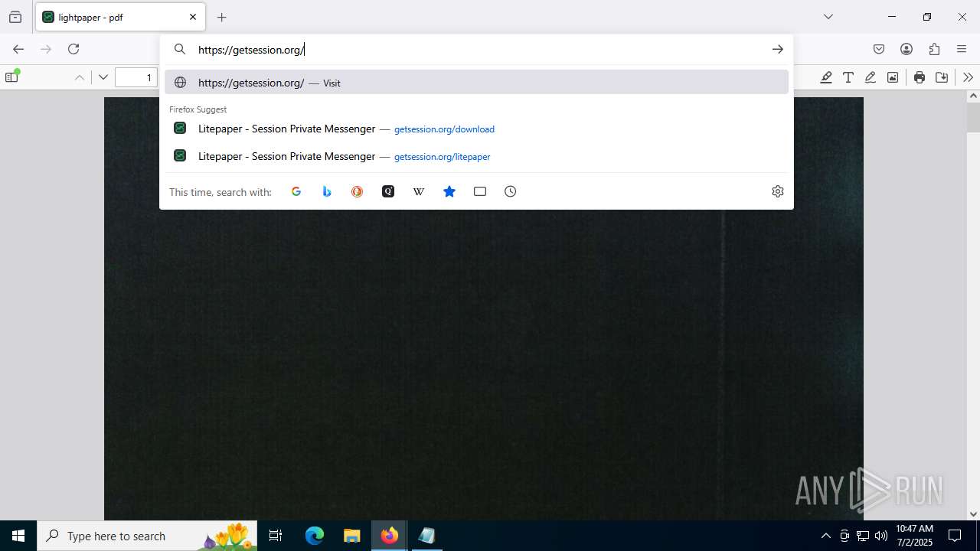
Task: Open the Firefox application menu
Action: pos(962,49)
